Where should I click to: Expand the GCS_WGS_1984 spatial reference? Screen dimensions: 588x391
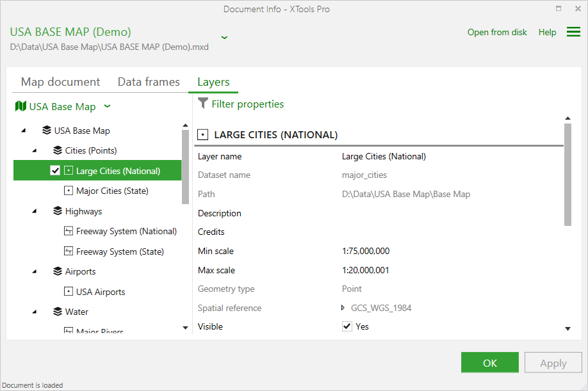coord(343,307)
